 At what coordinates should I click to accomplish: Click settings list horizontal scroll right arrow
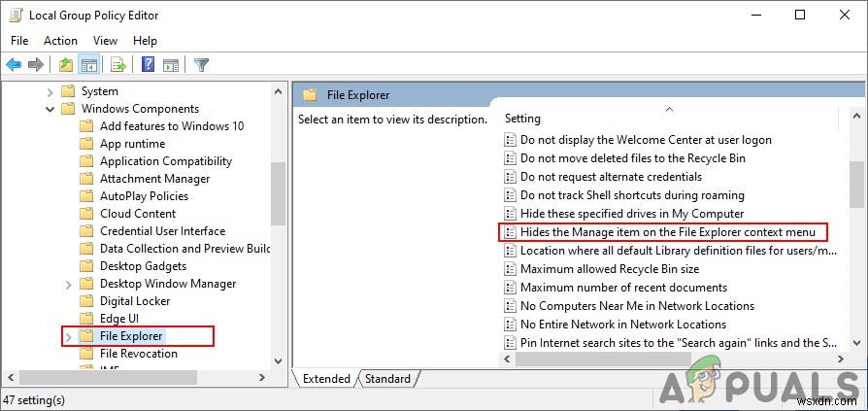click(840, 360)
